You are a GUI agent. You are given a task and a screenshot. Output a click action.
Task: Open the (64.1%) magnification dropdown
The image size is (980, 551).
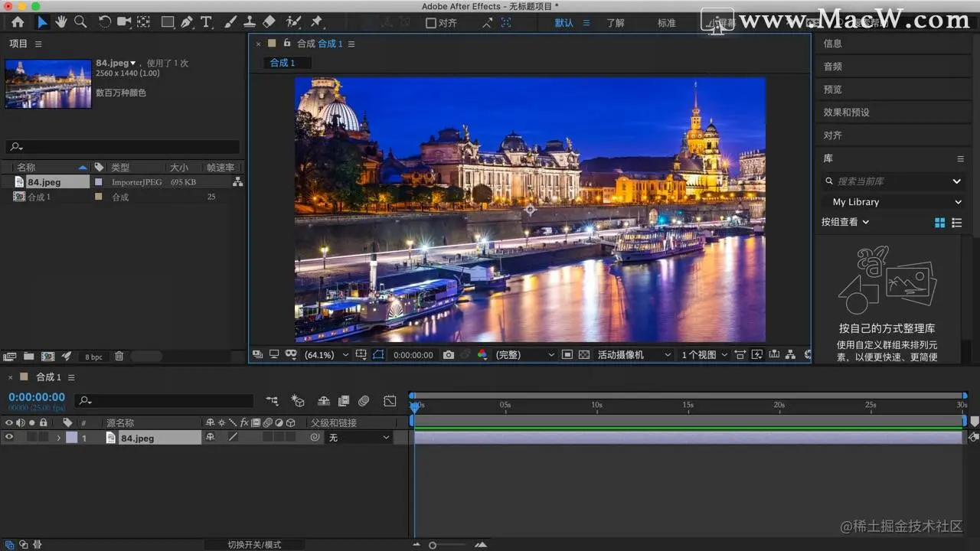click(x=327, y=355)
